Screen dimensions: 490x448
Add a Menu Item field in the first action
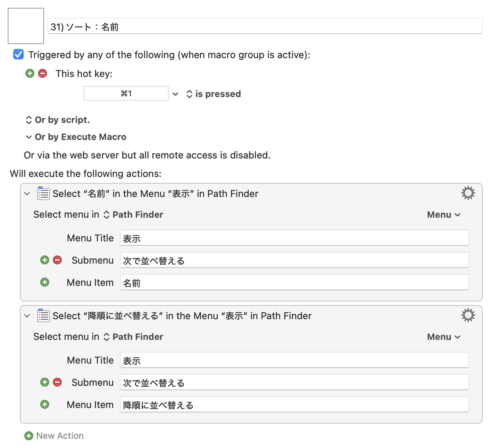pos(45,282)
